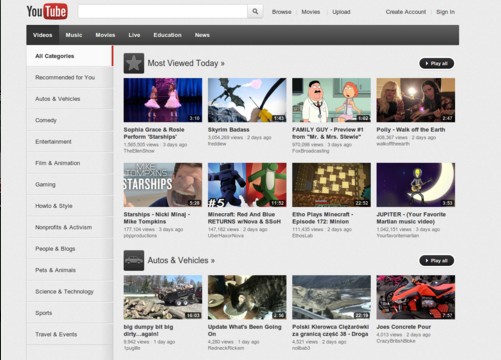Open Pets & Animals category
Image resolution: width=501 pixels, height=360 pixels.
pyautogui.click(x=70, y=270)
